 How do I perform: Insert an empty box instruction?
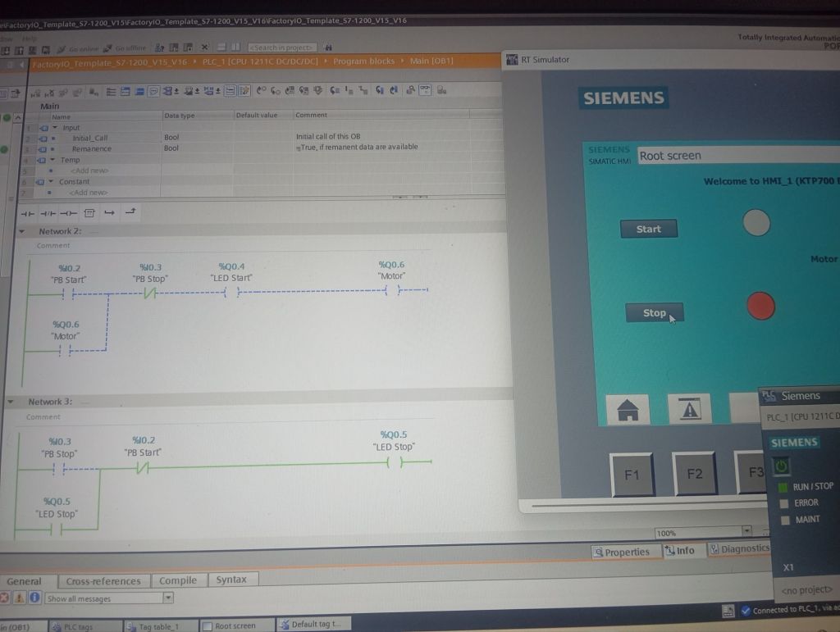[89, 213]
